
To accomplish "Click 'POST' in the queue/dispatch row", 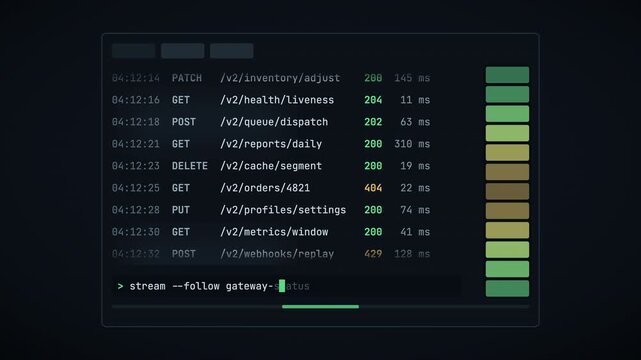I will (184, 122).
